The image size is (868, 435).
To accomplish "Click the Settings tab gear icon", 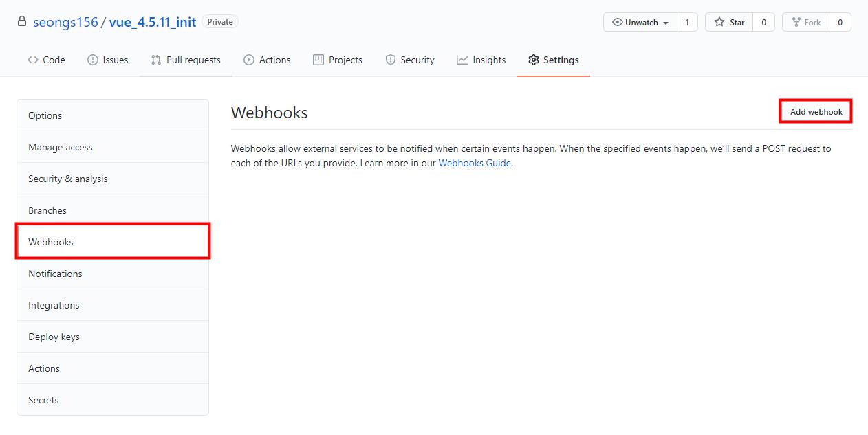I will (534, 60).
